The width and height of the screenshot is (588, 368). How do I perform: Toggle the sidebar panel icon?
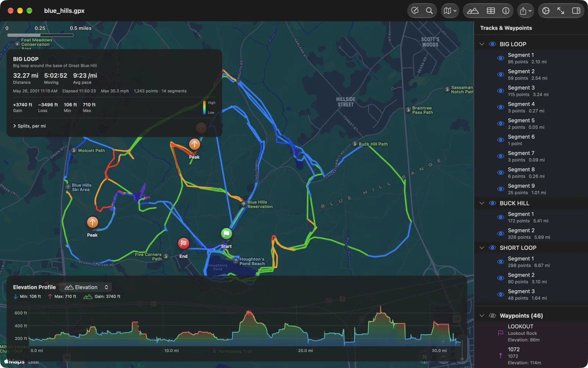(576, 11)
